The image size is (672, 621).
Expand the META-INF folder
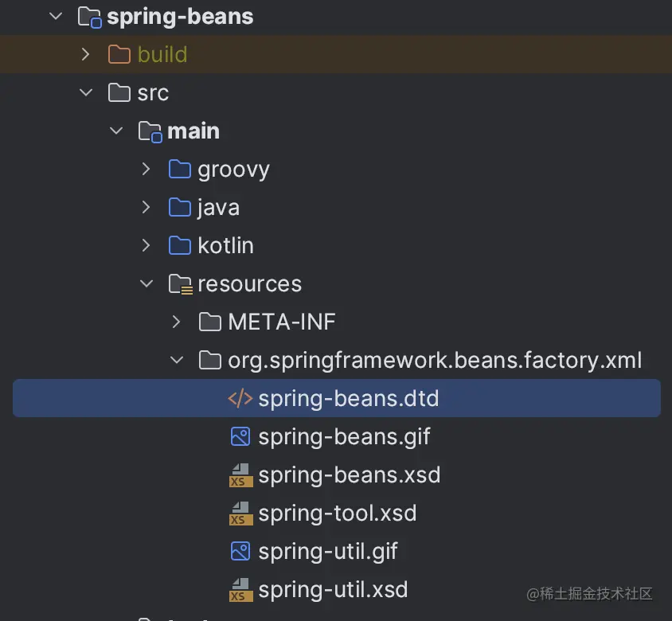click(176, 322)
